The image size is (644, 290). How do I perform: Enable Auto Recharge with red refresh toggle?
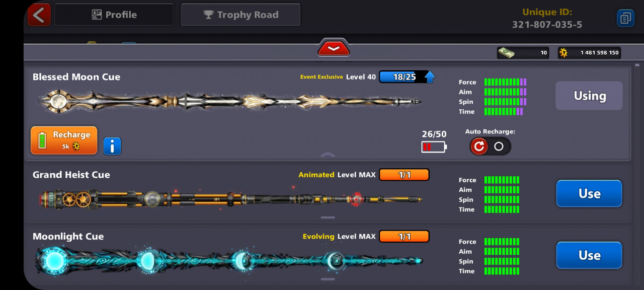pyautogui.click(x=479, y=146)
